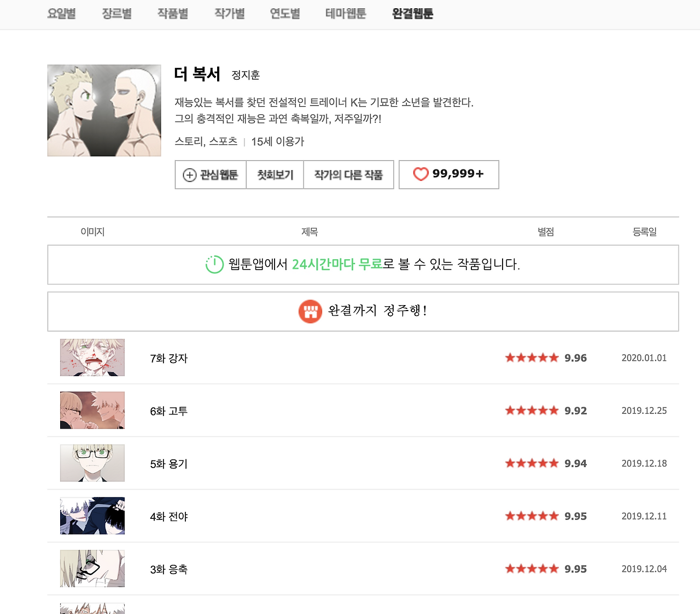Viewport: 700px width, 614px height.
Task: Open episode title 3화 응축
Action: [x=169, y=570]
